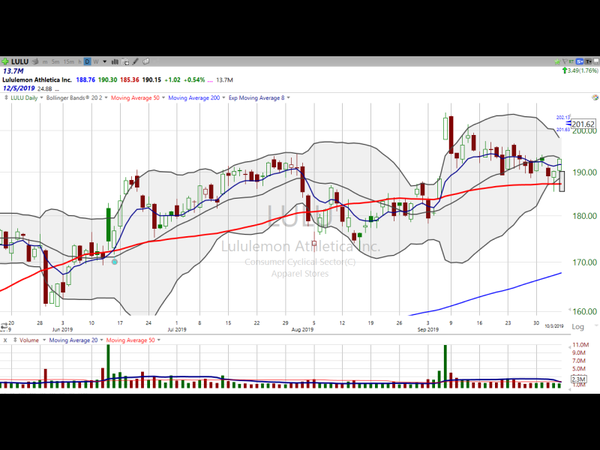Open Bollinger Bands 20 2 dropdown
The height and width of the screenshot is (450, 600).
106,98
